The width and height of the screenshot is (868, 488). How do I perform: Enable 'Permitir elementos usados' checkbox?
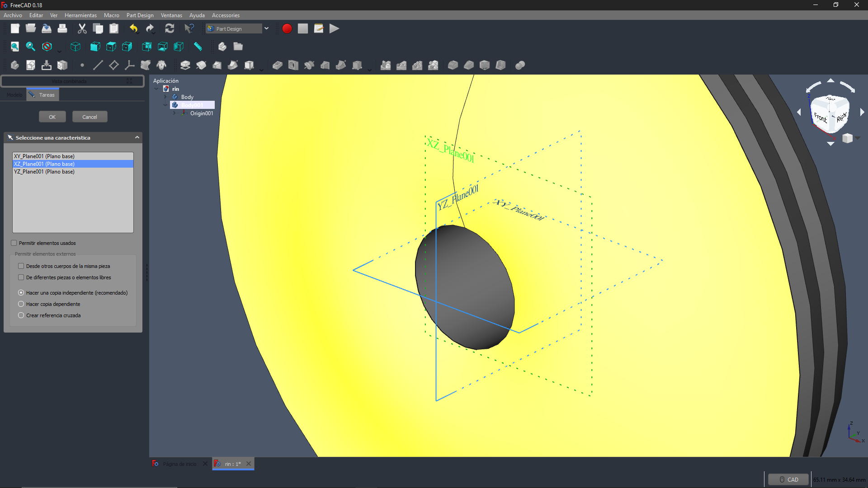coord(14,243)
